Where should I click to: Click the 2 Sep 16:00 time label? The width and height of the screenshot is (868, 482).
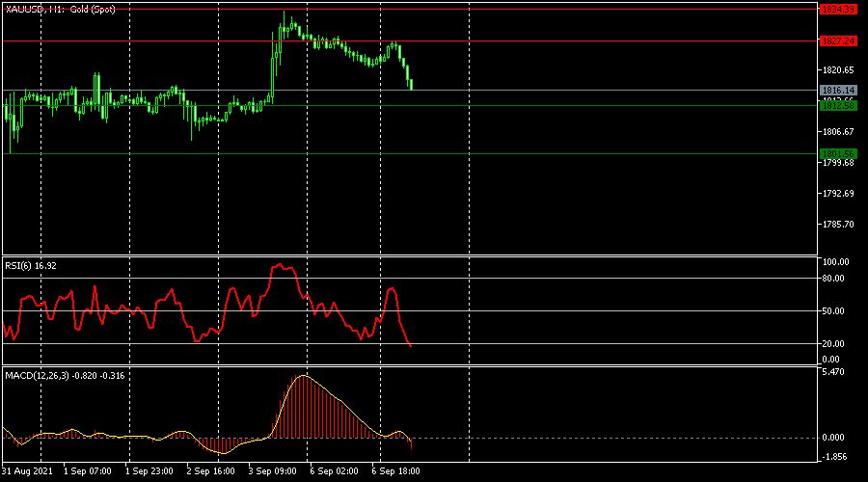(x=210, y=471)
